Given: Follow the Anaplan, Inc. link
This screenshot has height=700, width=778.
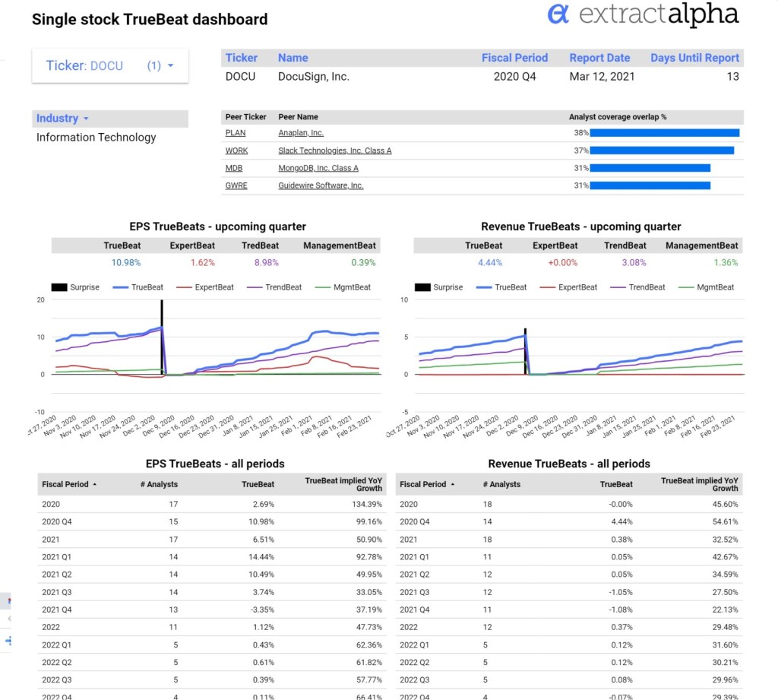Looking at the screenshot, I should click(x=301, y=133).
